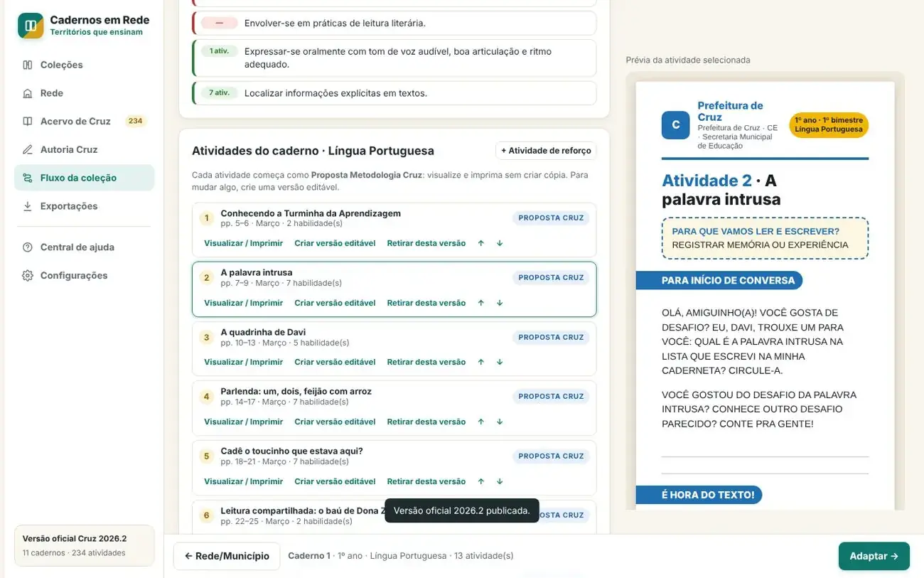
Task: Criar versão editável for Conhecendo a Turminha
Action: (x=335, y=243)
